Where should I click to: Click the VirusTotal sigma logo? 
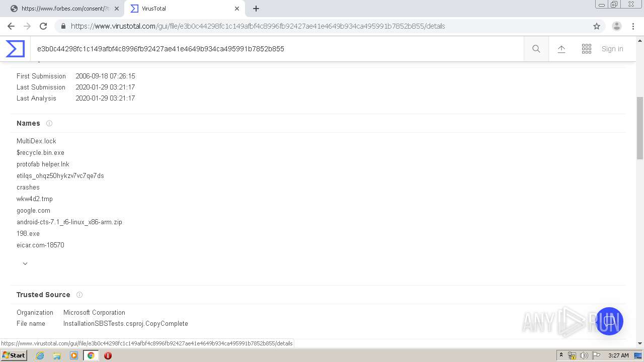point(15,49)
